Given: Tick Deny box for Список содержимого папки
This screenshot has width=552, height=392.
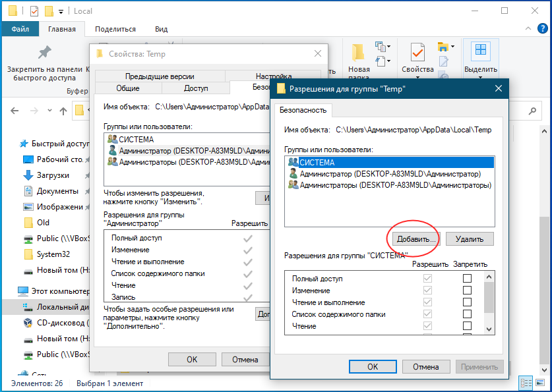Looking at the screenshot, I should 467,314.
